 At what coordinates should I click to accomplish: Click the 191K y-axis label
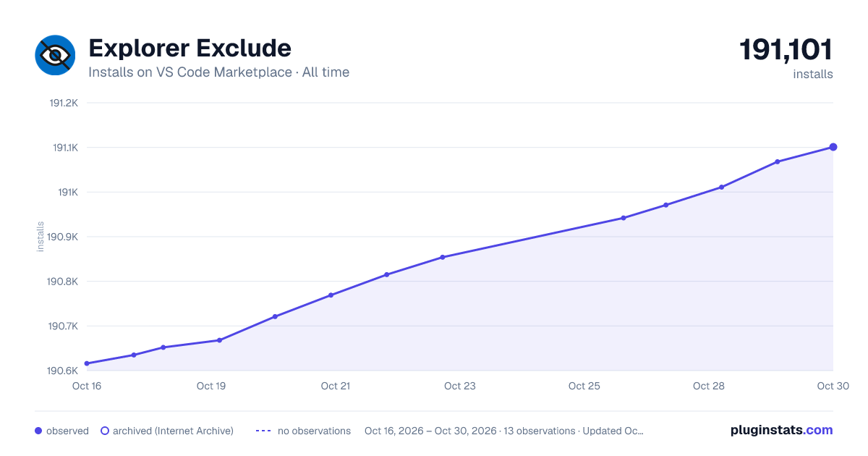pyautogui.click(x=69, y=192)
